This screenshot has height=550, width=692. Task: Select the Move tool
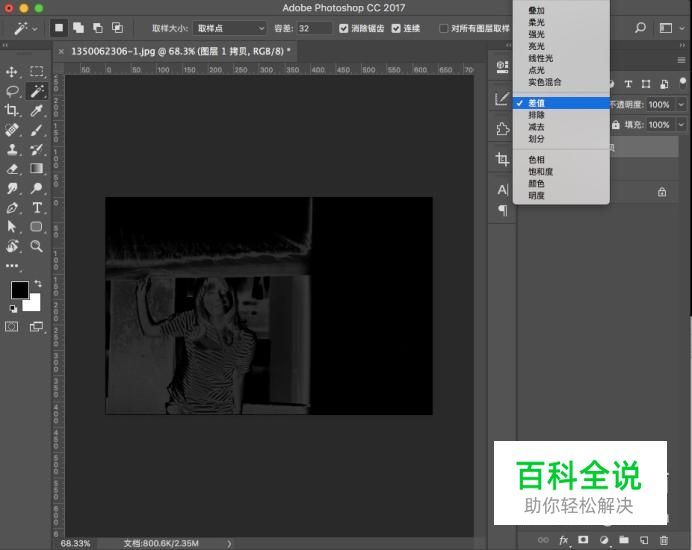pos(13,72)
